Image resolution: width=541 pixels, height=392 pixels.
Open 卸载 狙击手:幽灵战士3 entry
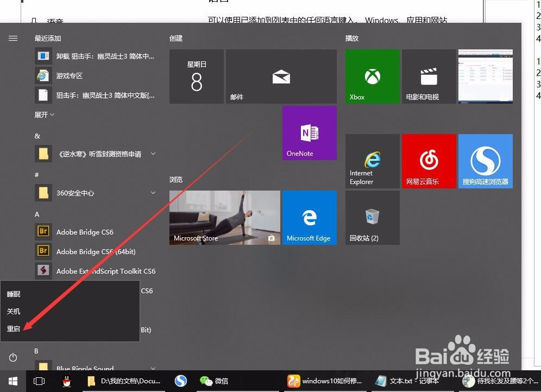(x=96, y=56)
